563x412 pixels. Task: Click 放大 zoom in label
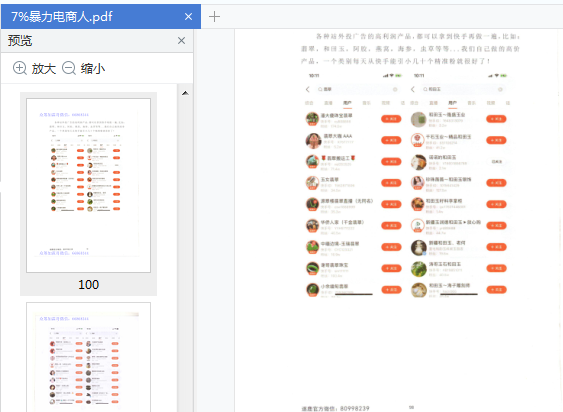coord(43,68)
